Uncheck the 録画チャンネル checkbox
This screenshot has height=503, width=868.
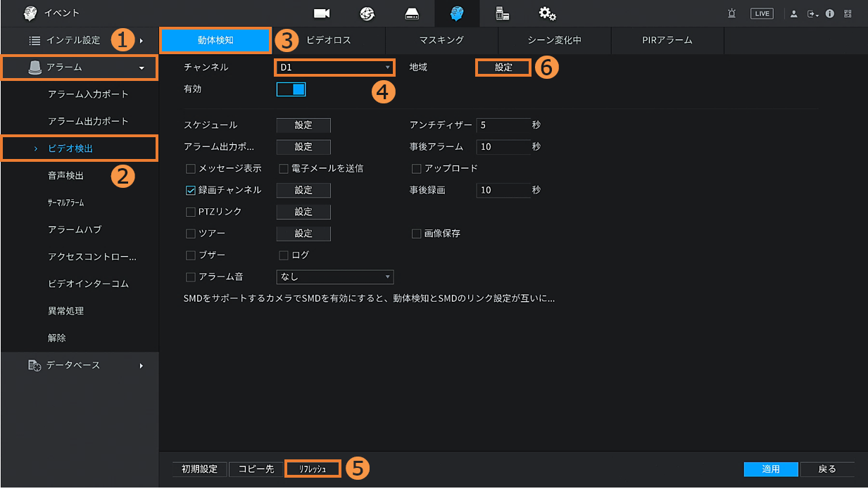191,190
